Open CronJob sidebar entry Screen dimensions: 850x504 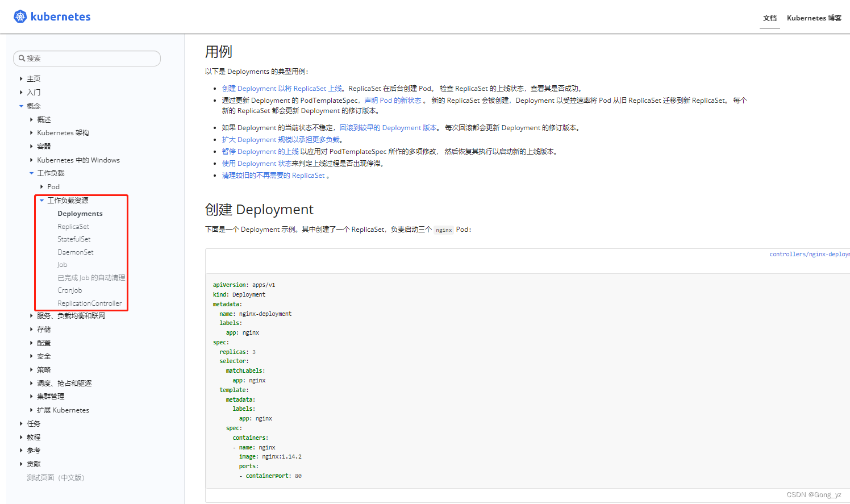point(70,290)
